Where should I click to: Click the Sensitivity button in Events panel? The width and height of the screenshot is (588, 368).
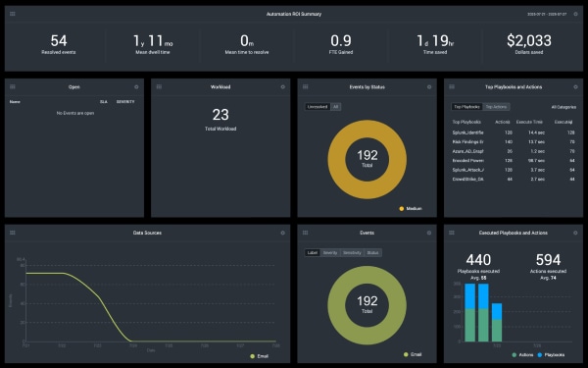(x=352, y=253)
